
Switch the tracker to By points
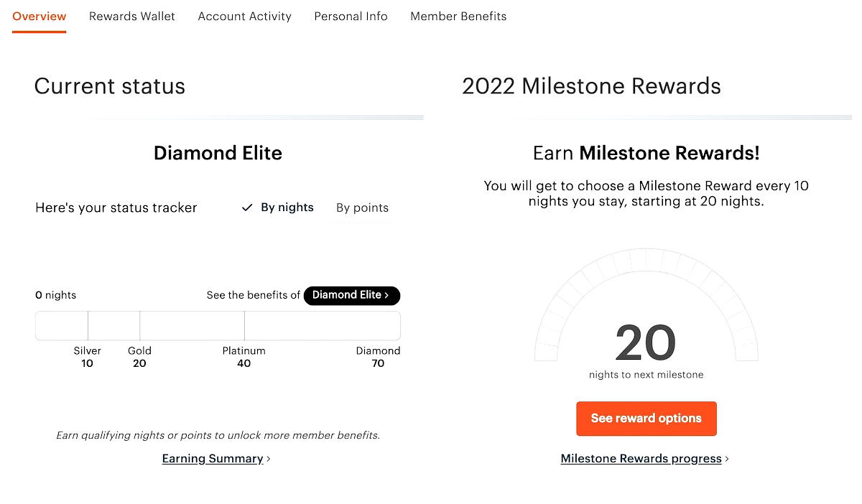[x=362, y=207]
